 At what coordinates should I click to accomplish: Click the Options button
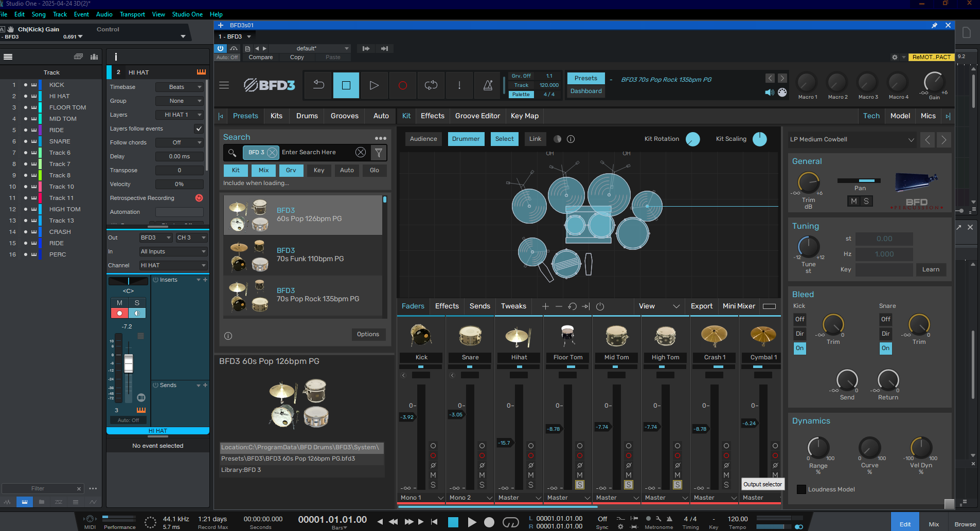pos(368,334)
